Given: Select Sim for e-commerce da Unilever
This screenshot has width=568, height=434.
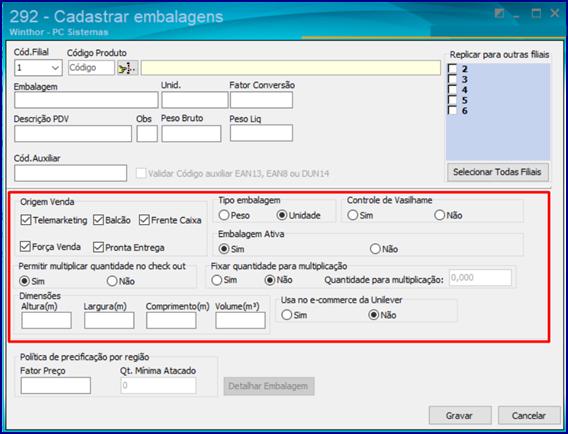Looking at the screenshot, I should [287, 315].
